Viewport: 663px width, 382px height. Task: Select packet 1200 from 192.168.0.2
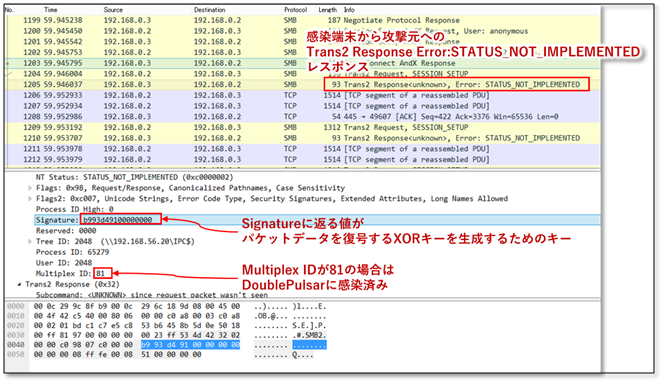(x=302, y=31)
